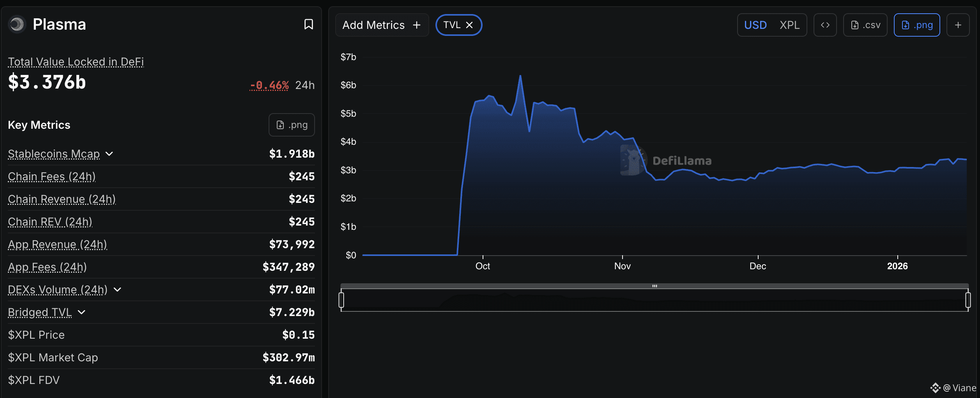Download chart data as .csv
This screenshot has width=980, height=398.
(x=865, y=25)
